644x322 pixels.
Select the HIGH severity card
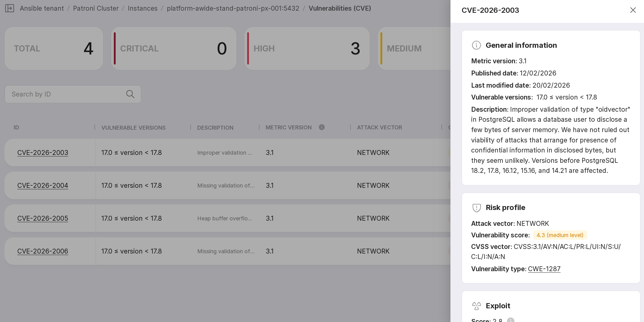click(x=307, y=48)
